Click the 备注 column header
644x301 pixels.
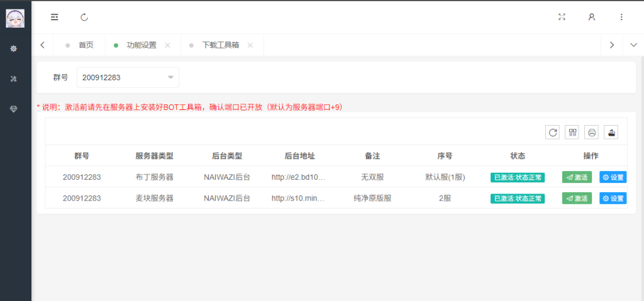click(x=372, y=156)
